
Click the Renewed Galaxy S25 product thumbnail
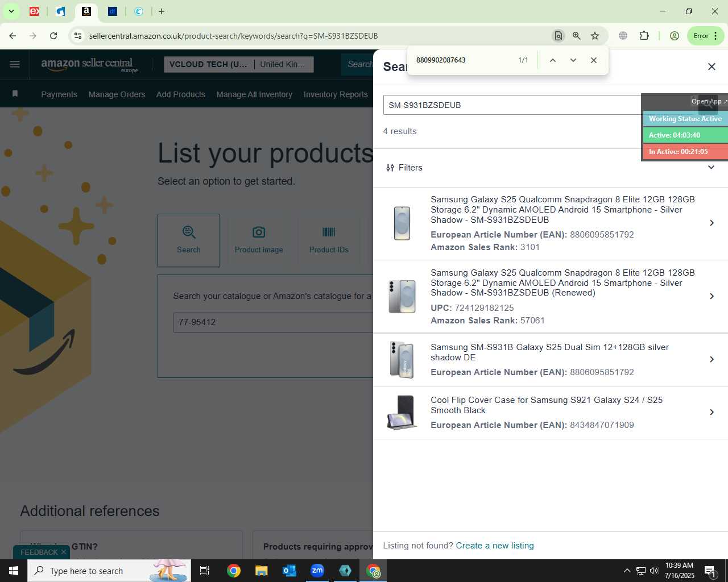pos(402,296)
